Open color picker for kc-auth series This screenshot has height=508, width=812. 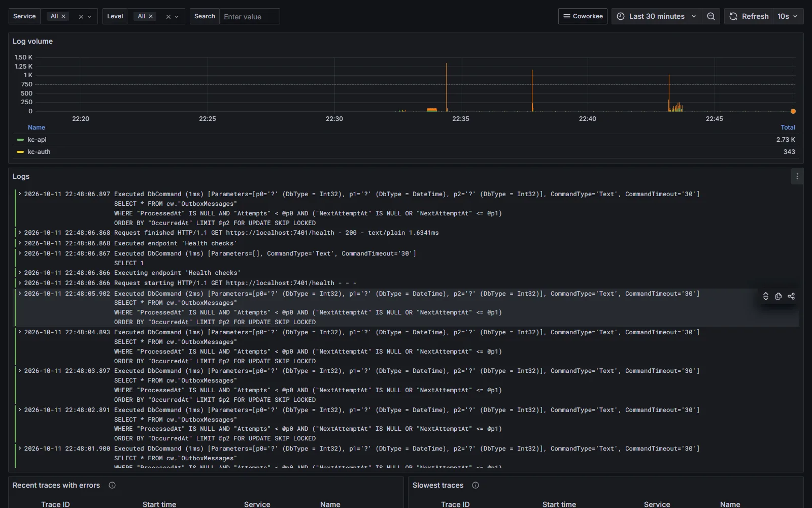[20, 152]
